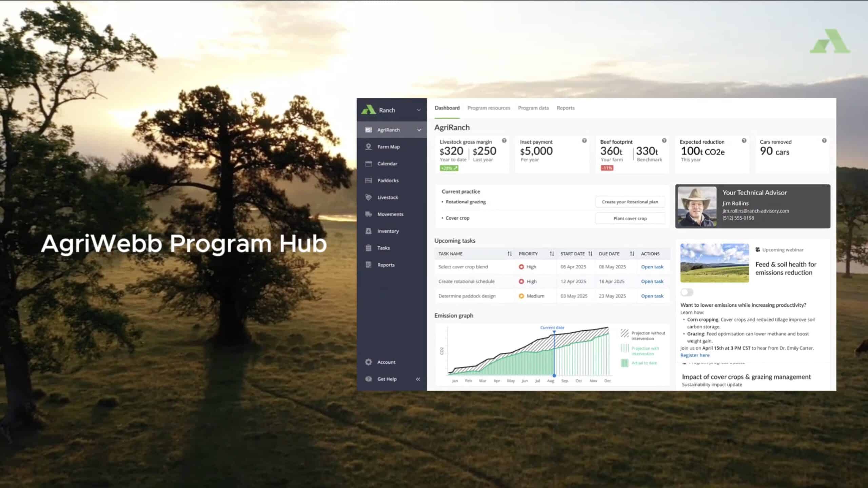Screen dimensions: 868x488
Task: Open Movements from the sidebar
Action: click(390, 214)
